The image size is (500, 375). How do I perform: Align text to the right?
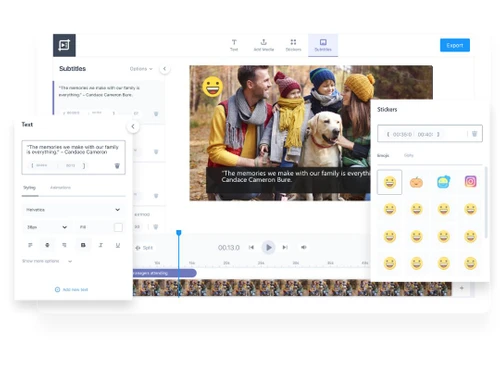tap(64, 245)
